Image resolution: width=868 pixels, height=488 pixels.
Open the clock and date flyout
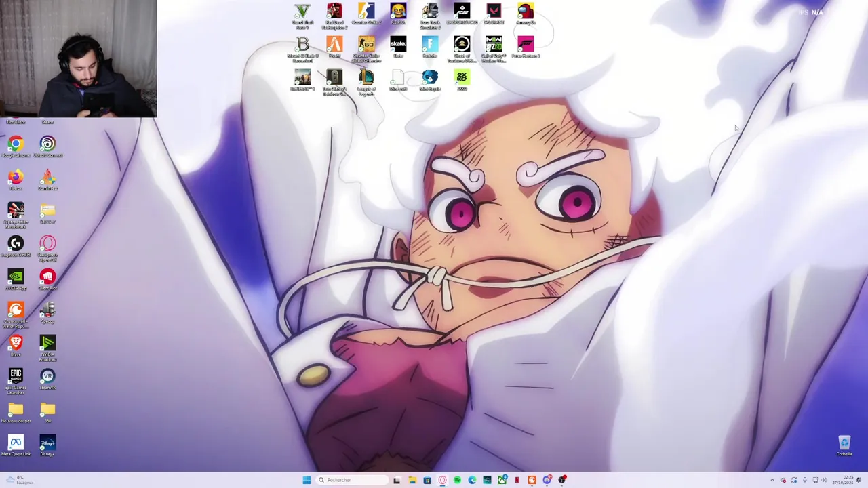(x=843, y=480)
